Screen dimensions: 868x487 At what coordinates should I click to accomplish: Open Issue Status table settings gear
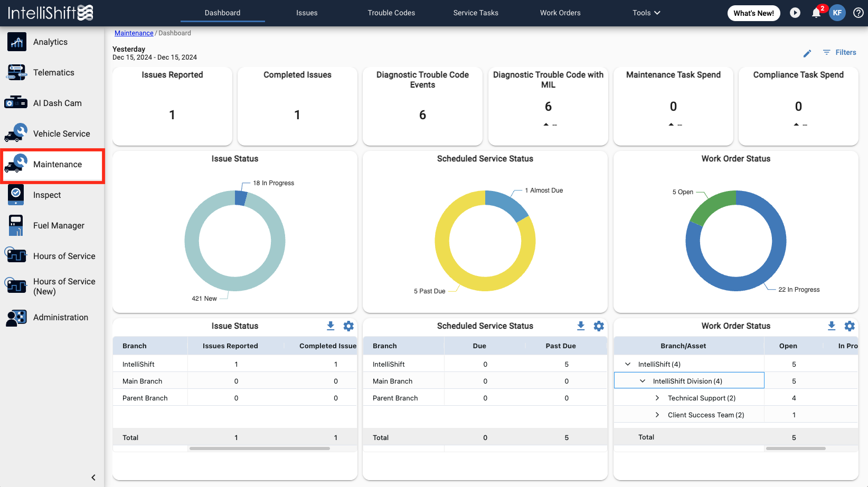pos(348,326)
